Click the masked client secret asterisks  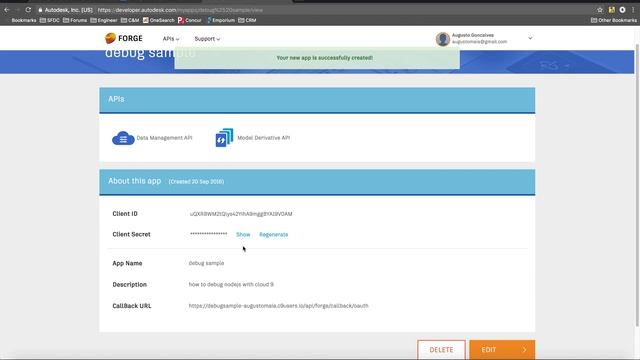click(208, 234)
